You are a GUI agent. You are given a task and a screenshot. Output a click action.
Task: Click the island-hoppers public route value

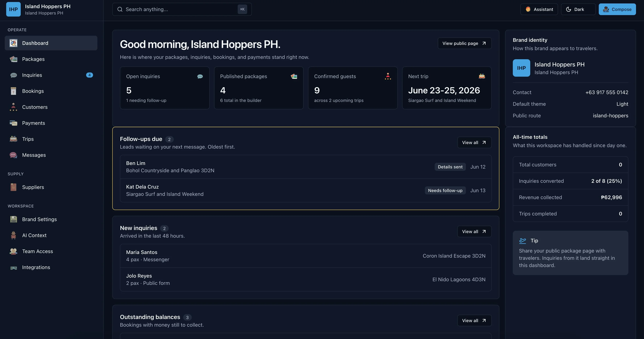(611, 116)
